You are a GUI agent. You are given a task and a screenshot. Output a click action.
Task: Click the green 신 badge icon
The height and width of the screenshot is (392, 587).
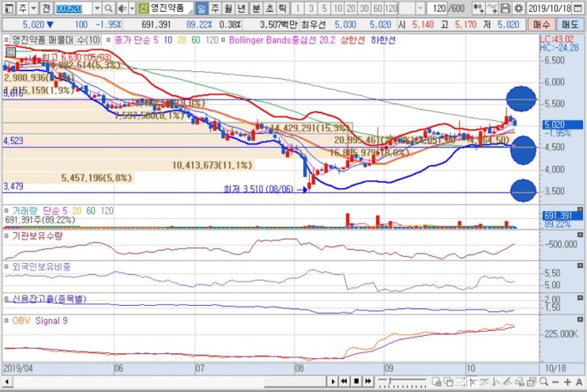coord(143,8)
